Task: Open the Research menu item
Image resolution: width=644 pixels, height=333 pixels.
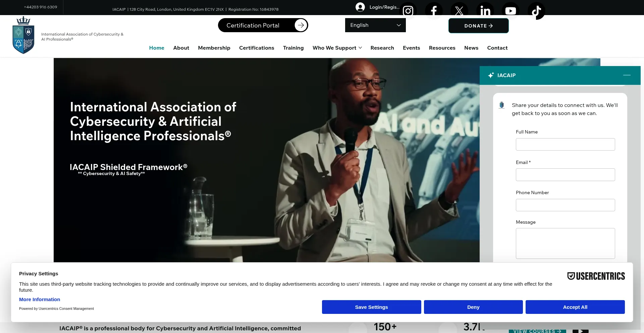Action: click(x=382, y=48)
